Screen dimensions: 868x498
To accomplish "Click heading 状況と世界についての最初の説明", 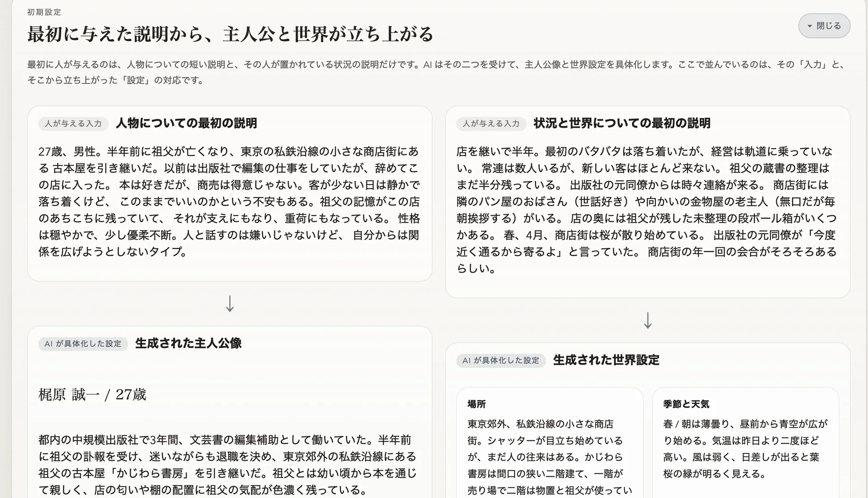I will pos(622,123).
